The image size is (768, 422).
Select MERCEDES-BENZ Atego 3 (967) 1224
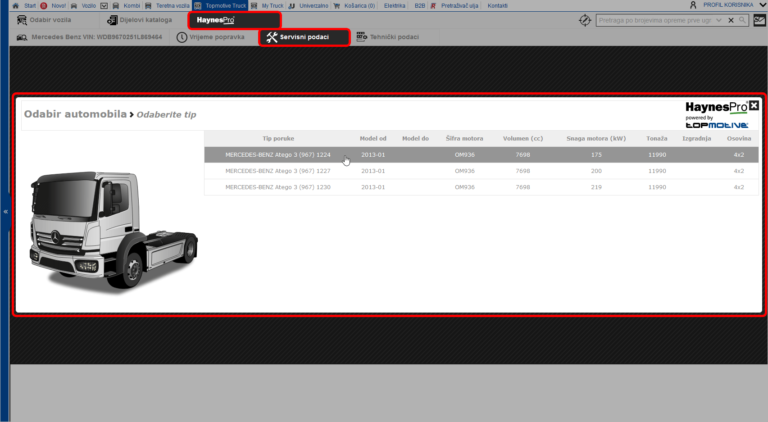481,155
